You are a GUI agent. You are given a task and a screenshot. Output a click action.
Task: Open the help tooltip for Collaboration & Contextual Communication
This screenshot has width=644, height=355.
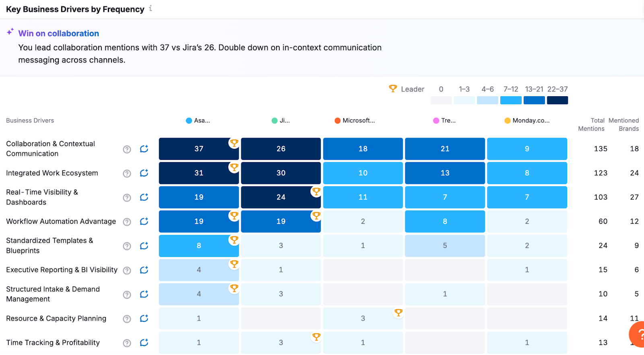click(126, 149)
